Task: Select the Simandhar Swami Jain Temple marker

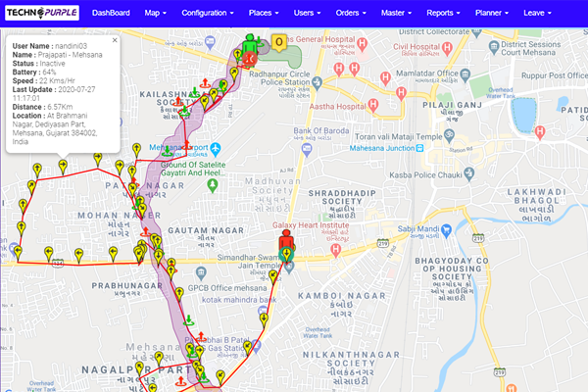Action: pyautogui.click(x=289, y=268)
